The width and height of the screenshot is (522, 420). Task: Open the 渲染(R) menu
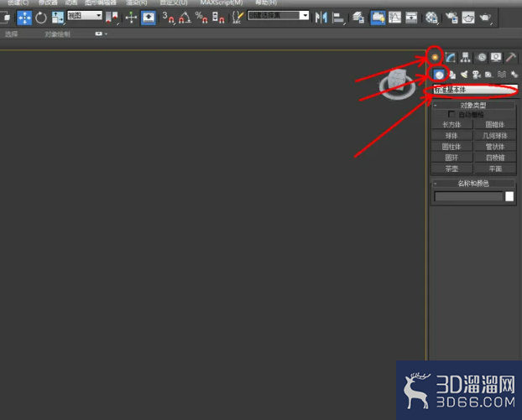(137, 3)
